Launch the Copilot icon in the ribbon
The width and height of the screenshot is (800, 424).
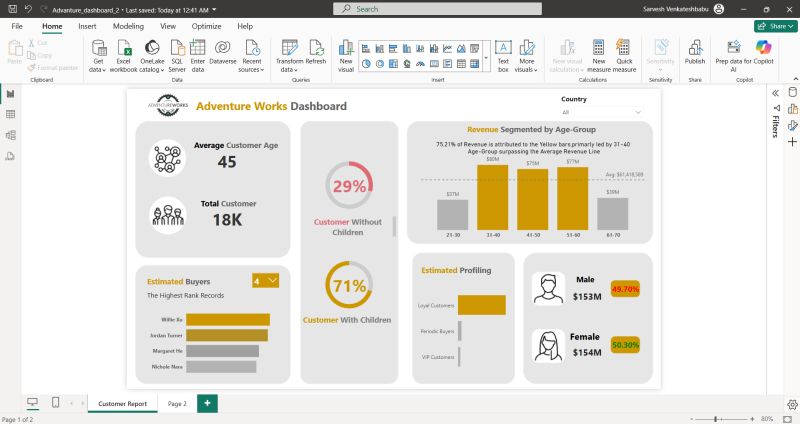coord(763,47)
